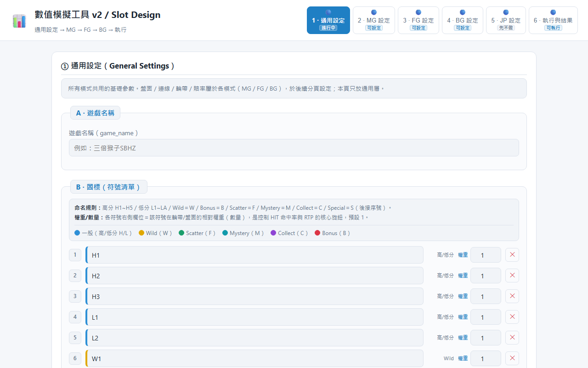
Task: Set the 權重 weight value for H1
Action: pos(486,255)
